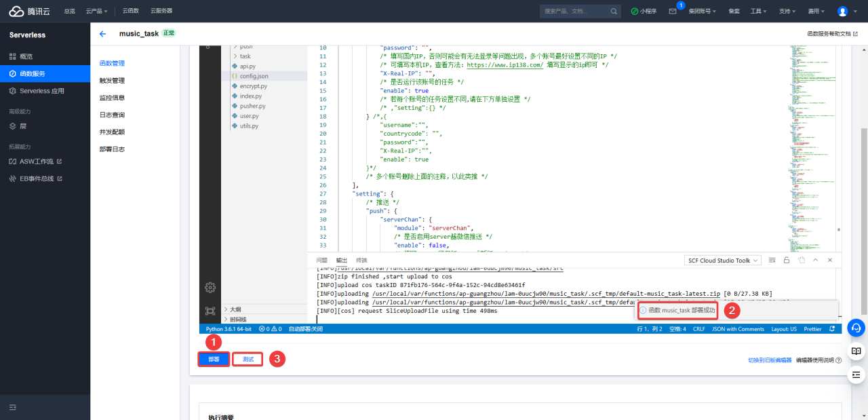Open the editor settings gear icon
868x420 pixels.
[210, 288]
